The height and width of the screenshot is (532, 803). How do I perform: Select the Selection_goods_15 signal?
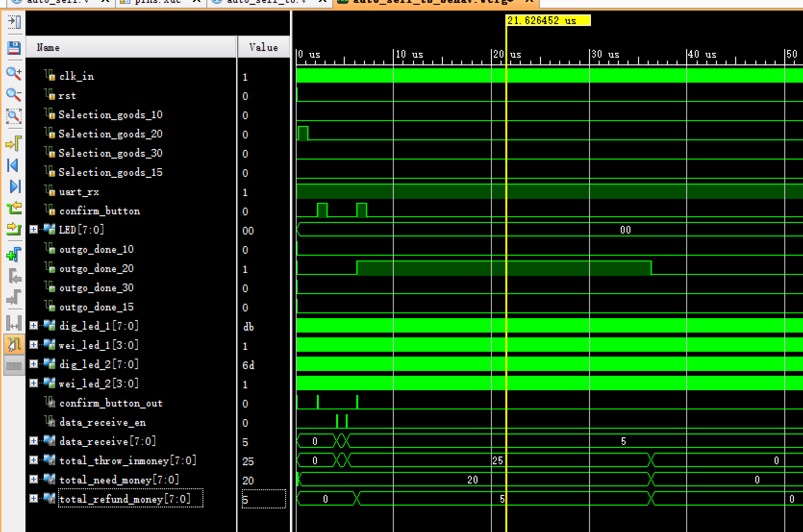[x=111, y=173]
